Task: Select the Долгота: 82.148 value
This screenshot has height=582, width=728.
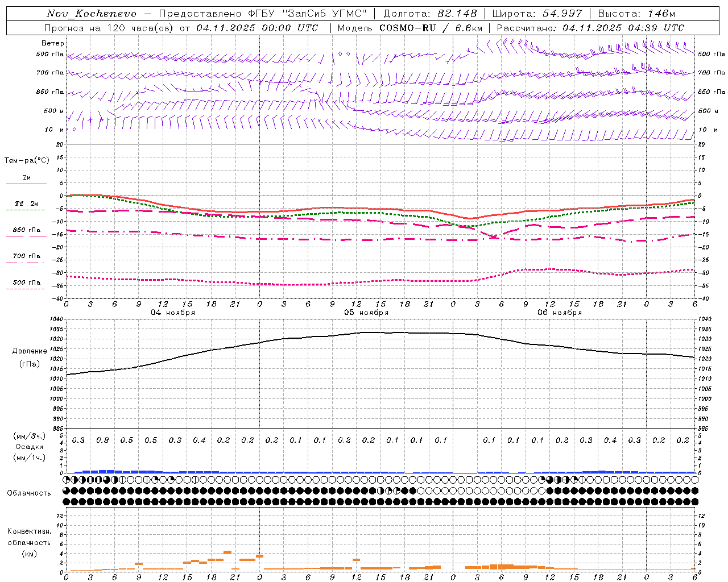Action: (430, 14)
